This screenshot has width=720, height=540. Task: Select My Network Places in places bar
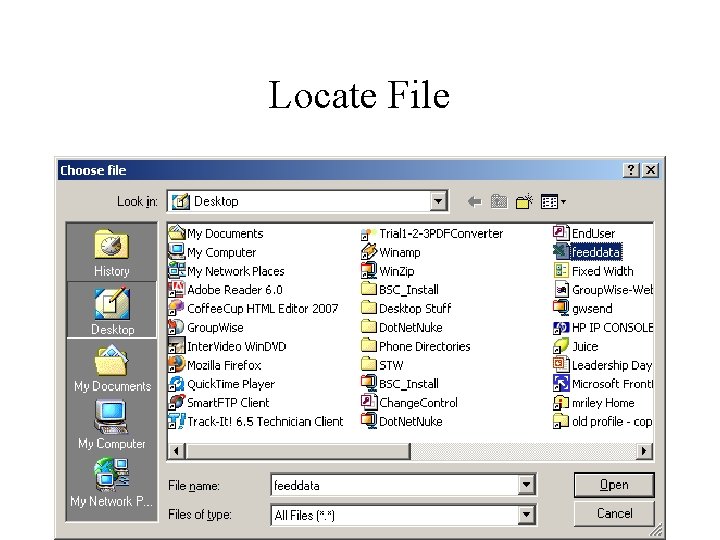112,482
